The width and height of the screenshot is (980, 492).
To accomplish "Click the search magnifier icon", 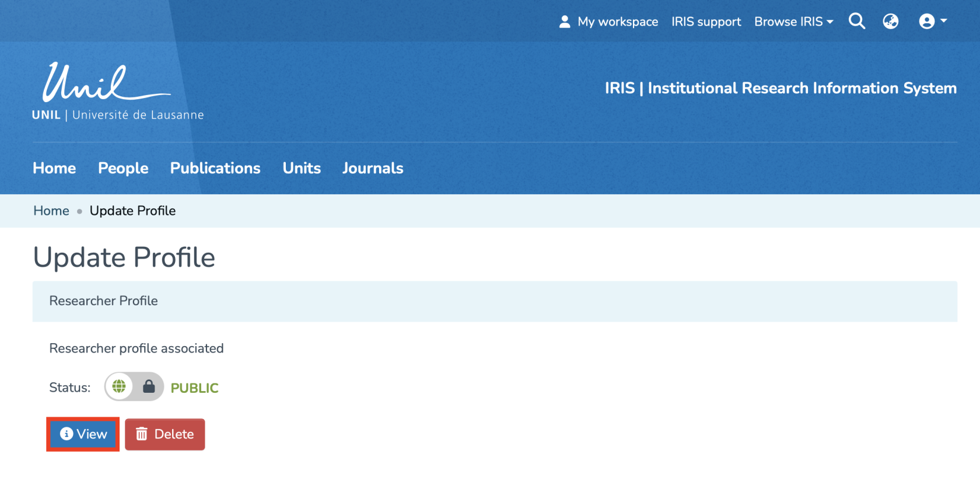I will (856, 22).
